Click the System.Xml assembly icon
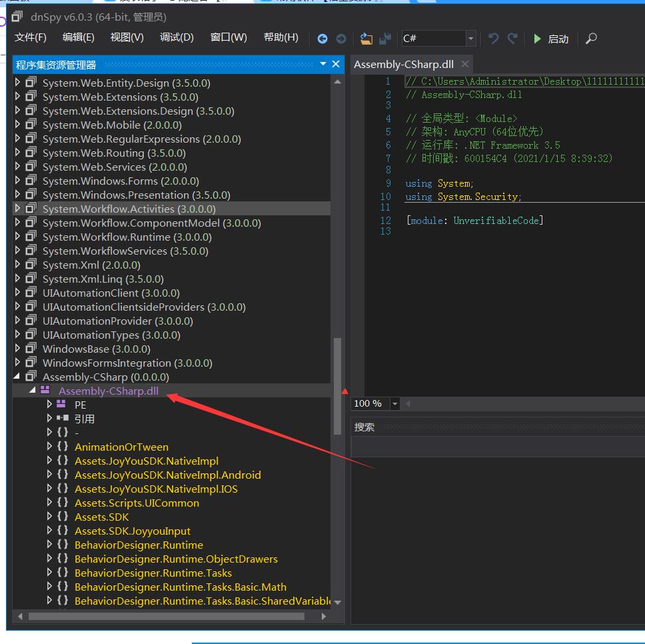This screenshot has height=644, width=645. pyautogui.click(x=31, y=264)
